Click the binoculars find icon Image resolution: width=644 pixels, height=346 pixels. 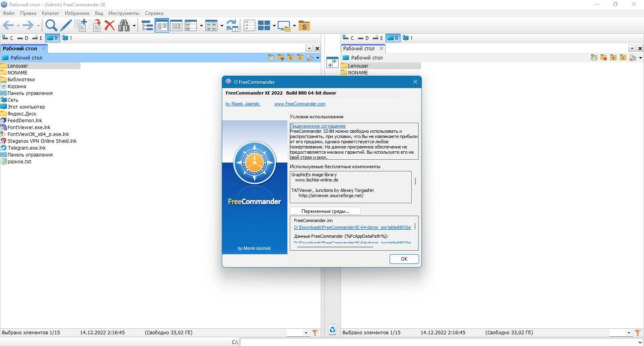tap(124, 26)
